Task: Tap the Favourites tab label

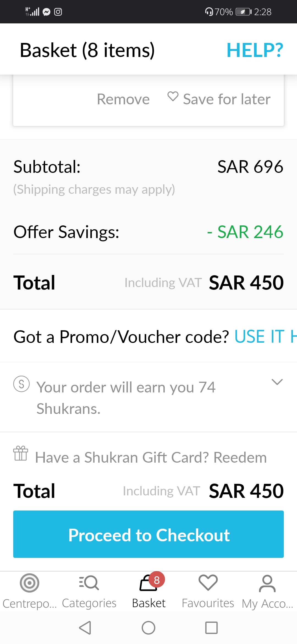Action: pos(208,603)
